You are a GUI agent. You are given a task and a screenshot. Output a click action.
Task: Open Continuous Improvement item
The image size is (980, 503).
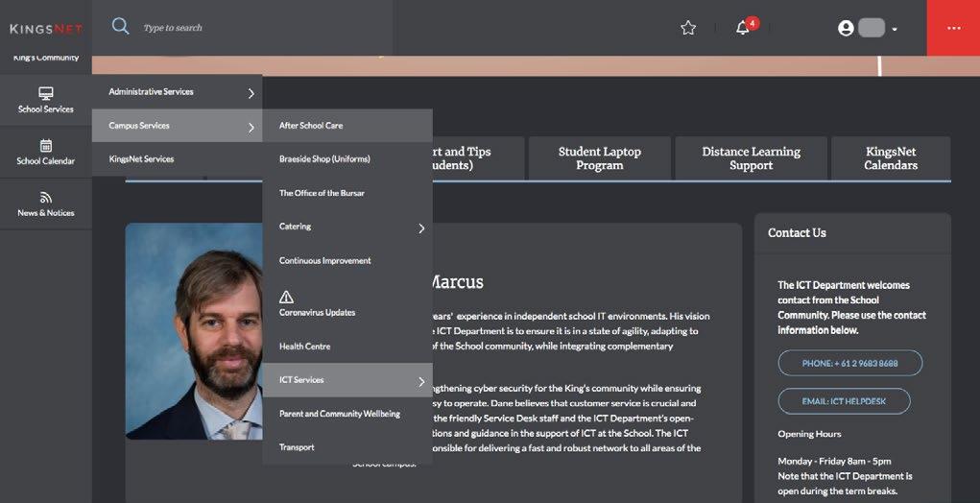pyautogui.click(x=347, y=260)
